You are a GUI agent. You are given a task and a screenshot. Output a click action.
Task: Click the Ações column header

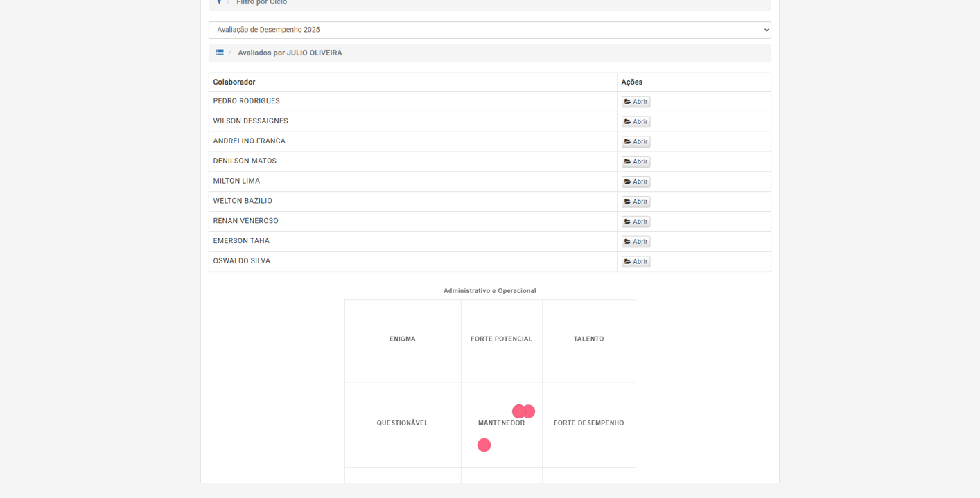pyautogui.click(x=631, y=82)
